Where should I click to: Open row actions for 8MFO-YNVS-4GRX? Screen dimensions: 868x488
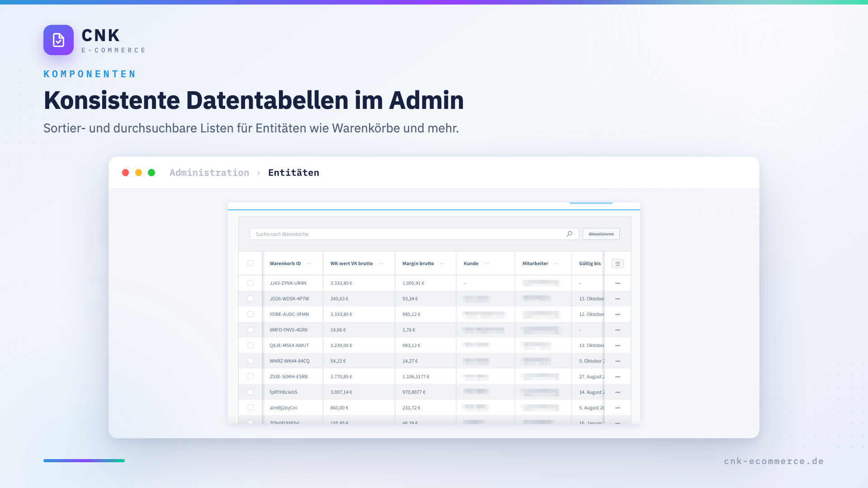618,330
